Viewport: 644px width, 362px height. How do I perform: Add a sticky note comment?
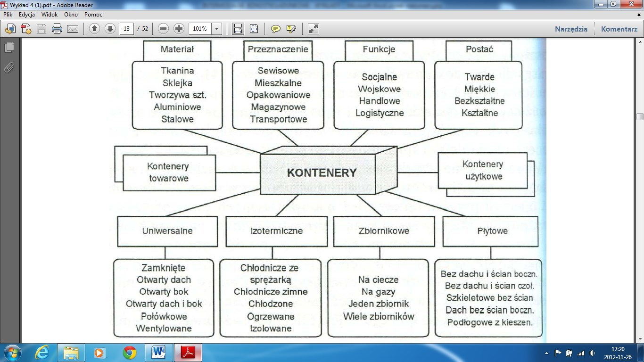click(x=276, y=29)
